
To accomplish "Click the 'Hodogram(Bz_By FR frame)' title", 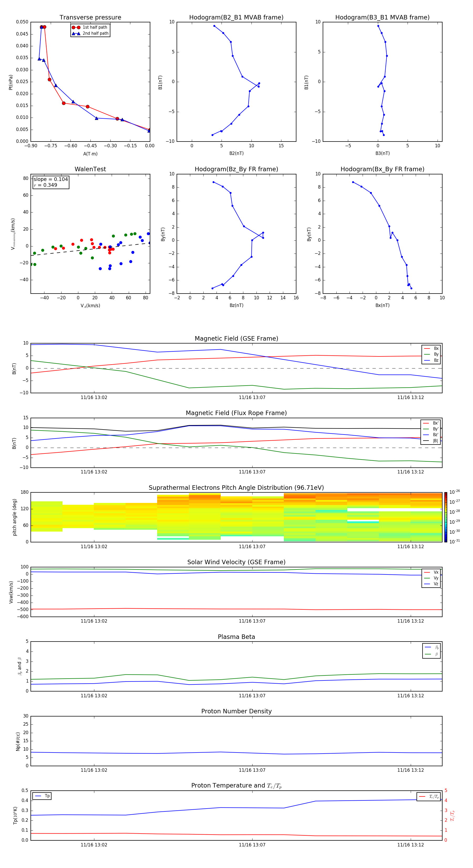I will point(236,169).
